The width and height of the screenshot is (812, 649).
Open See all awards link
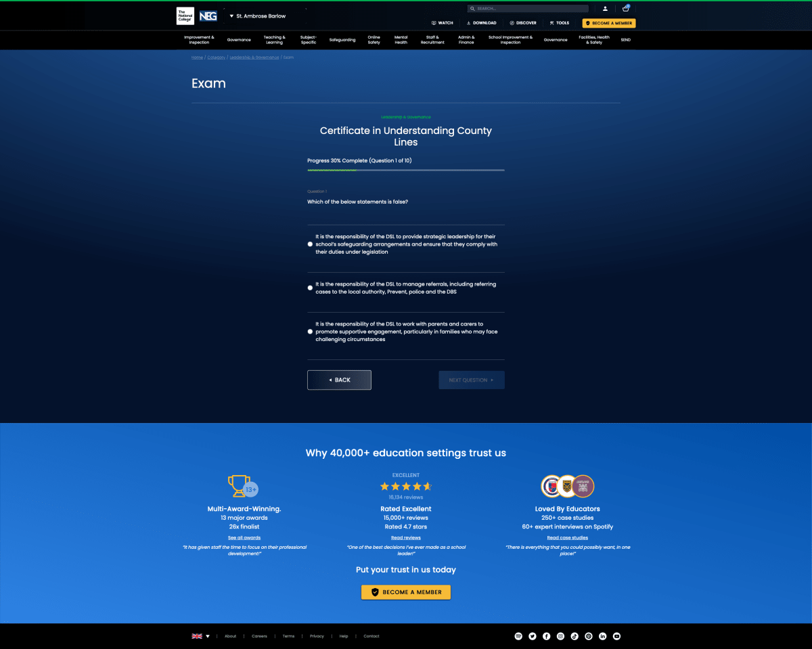click(244, 538)
